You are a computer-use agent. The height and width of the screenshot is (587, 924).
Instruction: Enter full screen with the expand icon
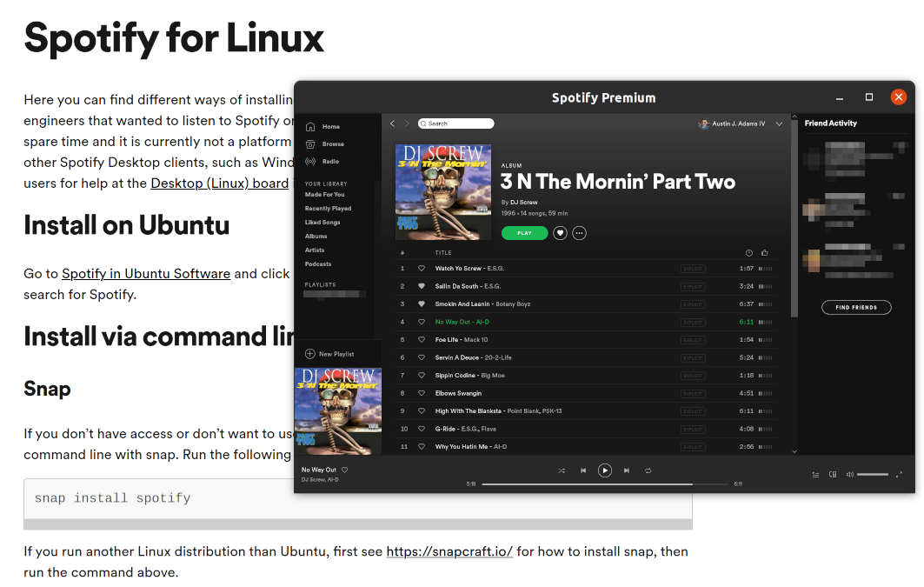(900, 475)
